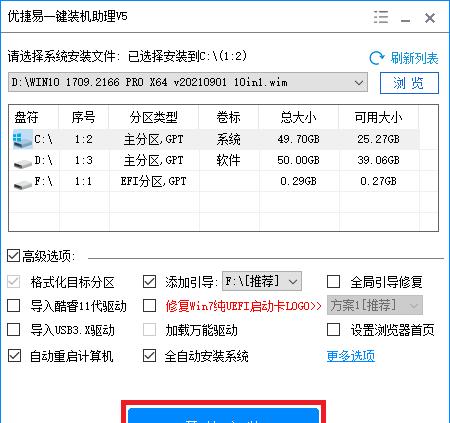Viewport: 450px width, 423px height.
Task: Expand the system image file path dropdown
Action: [359, 82]
